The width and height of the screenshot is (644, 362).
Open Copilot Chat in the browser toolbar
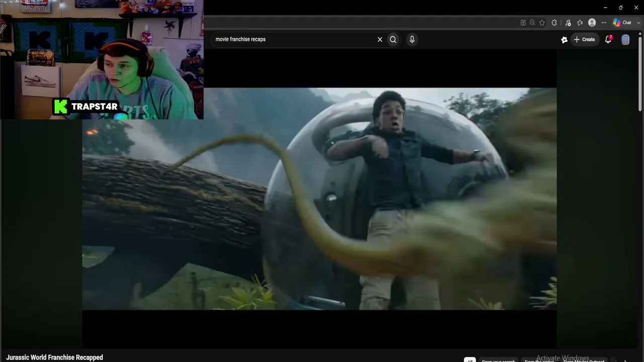tap(622, 23)
